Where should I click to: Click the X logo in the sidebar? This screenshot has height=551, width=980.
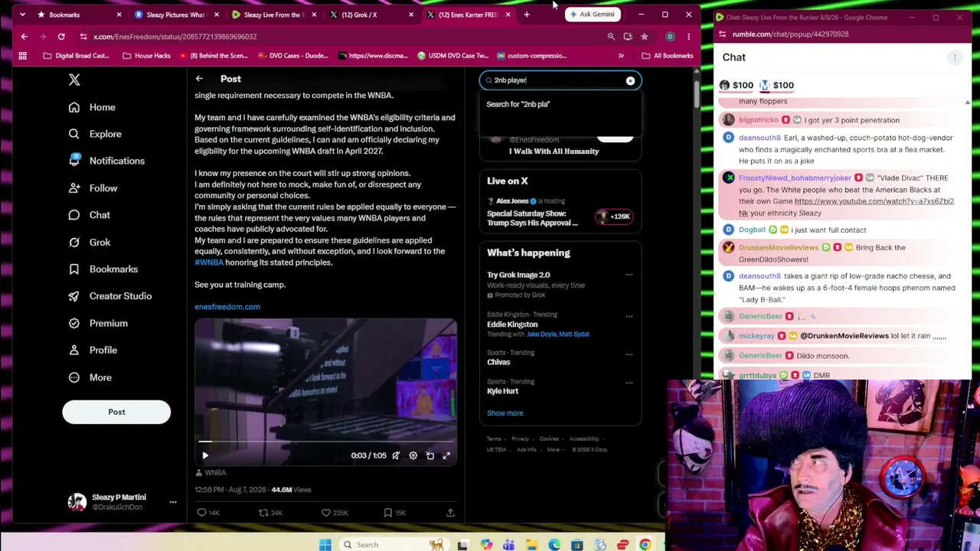[74, 80]
